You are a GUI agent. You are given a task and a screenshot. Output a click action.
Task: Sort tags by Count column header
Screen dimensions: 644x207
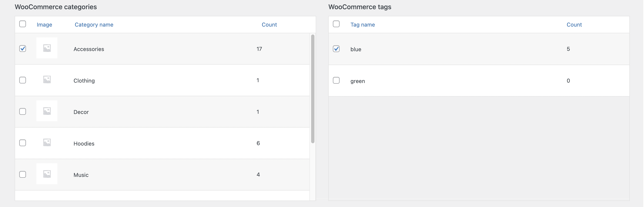coord(574,25)
